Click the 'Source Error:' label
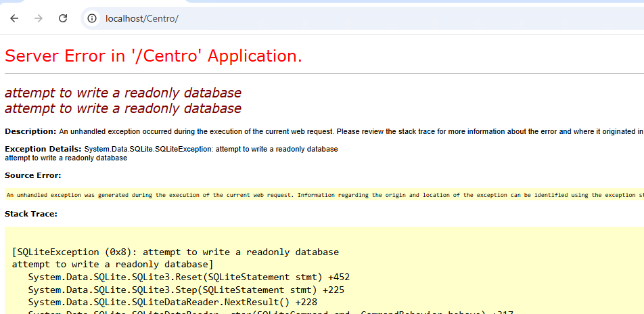The height and width of the screenshot is (314, 644). click(x=32, y=175)
